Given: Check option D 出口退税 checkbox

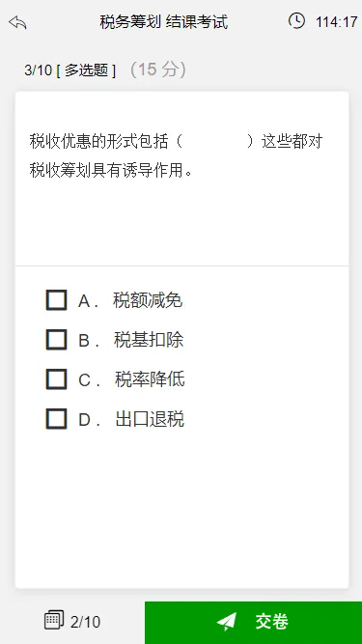Looking at the screenshot, I should point(56,419).
